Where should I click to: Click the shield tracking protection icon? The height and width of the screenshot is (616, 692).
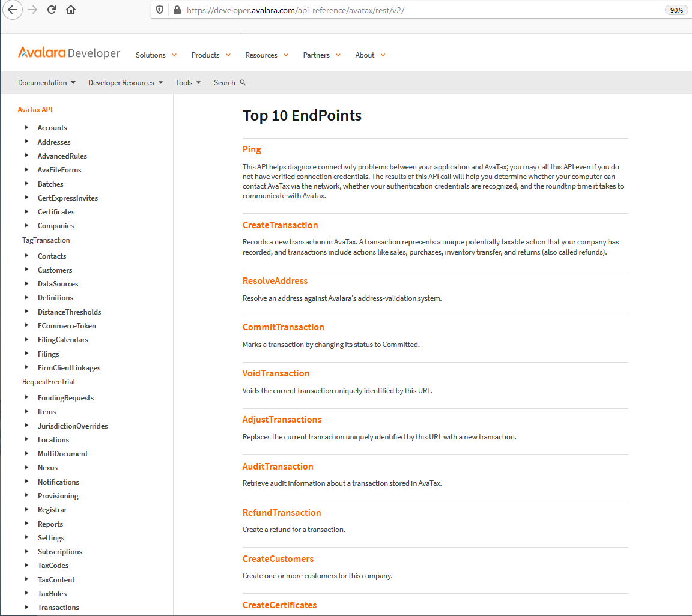coord(160,10)
